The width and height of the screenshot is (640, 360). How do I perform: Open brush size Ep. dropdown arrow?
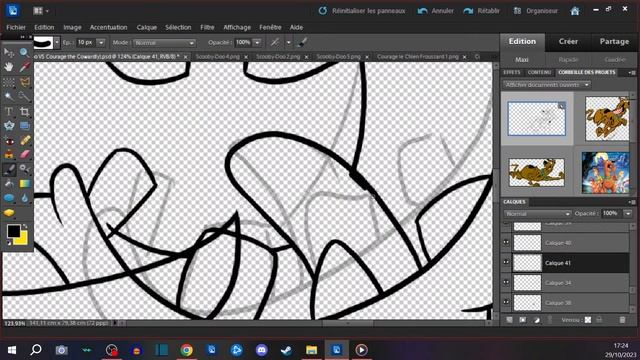(101, 42)
